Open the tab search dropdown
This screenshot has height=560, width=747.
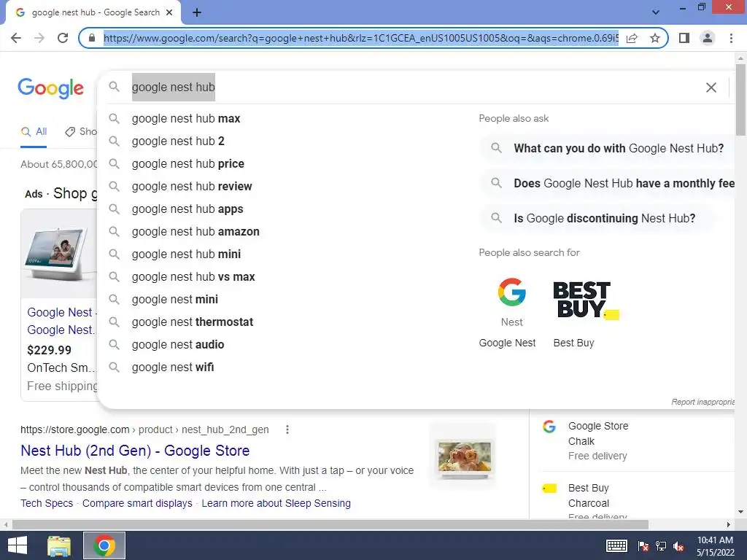tap(656, 12)
